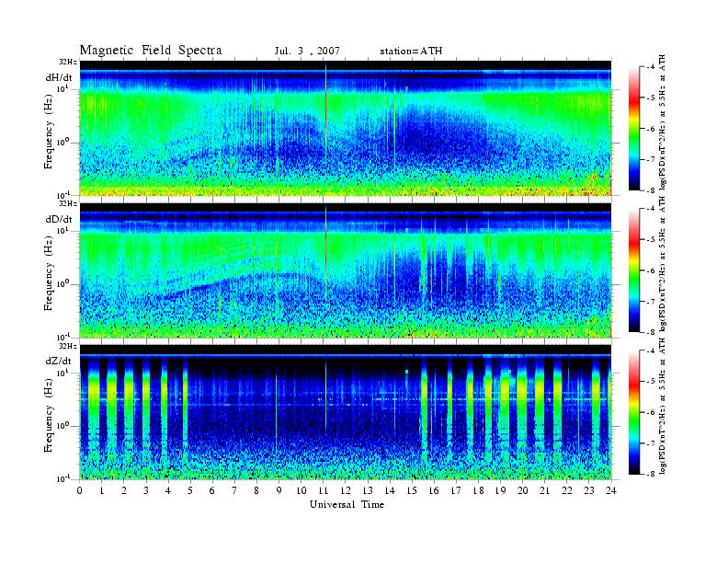Click the hour '6' tick on the time axis
This screenshot has width=728, height=563.
click(x=212, y=490)
